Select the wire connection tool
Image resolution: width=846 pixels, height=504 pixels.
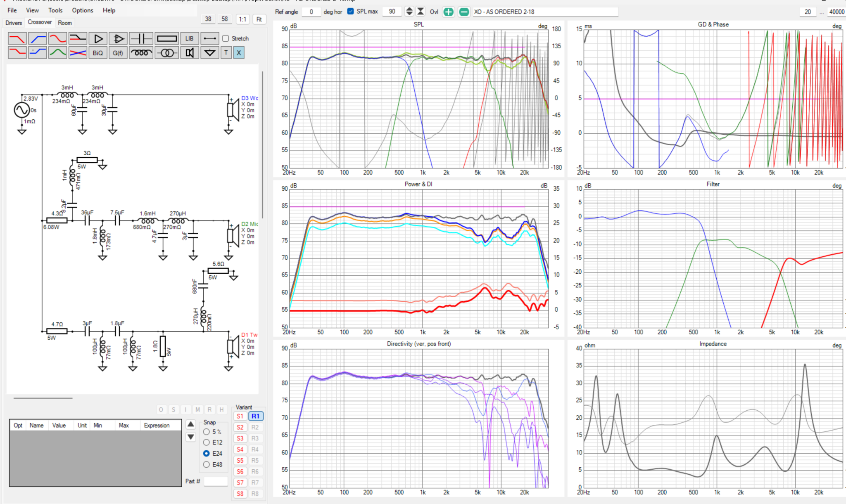[x=210, y=39]
